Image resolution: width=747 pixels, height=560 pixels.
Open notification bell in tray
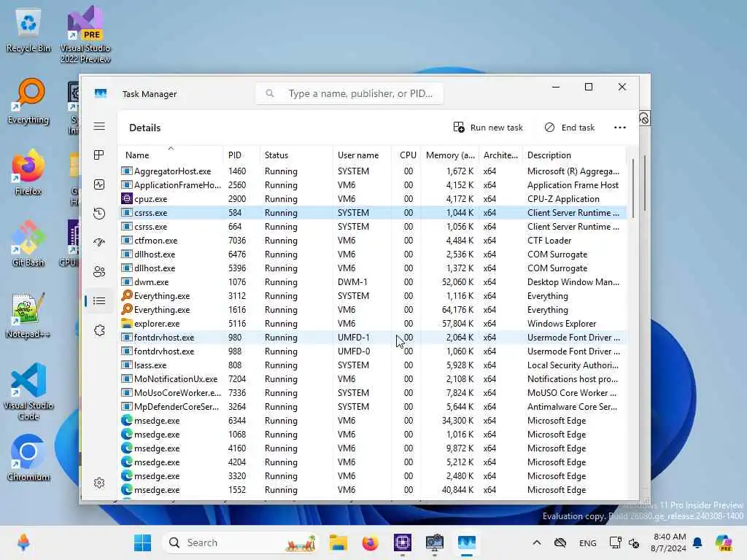tap(697, 542)
